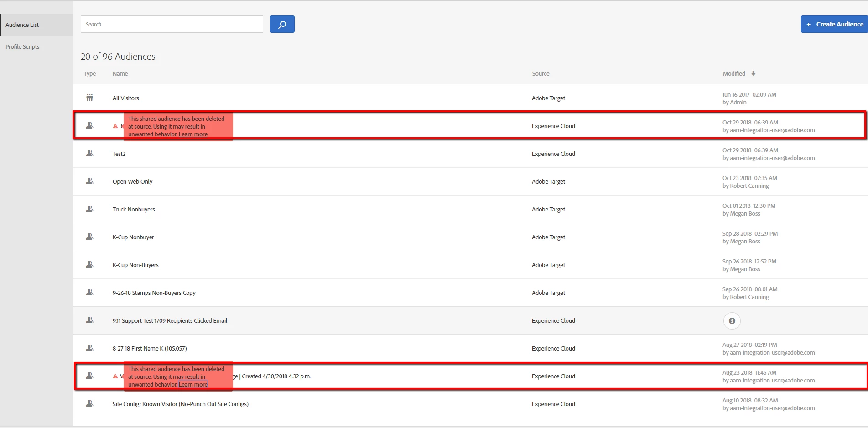Click the audience icon for Test2
868x428 pixels.
coord(90,153)
